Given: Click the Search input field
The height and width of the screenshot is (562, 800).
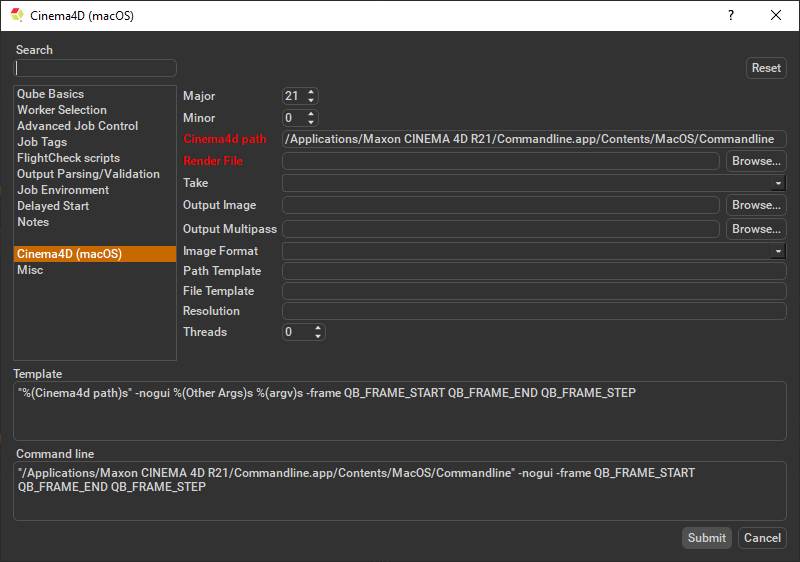Looking at the screenshot, I should (95, 68).
